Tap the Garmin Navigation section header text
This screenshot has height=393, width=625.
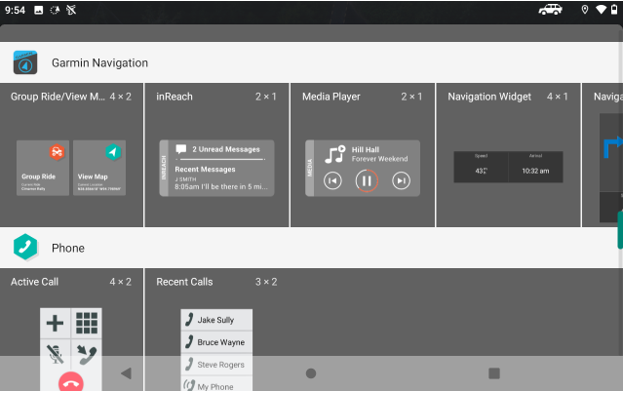(x=100, y=63)
